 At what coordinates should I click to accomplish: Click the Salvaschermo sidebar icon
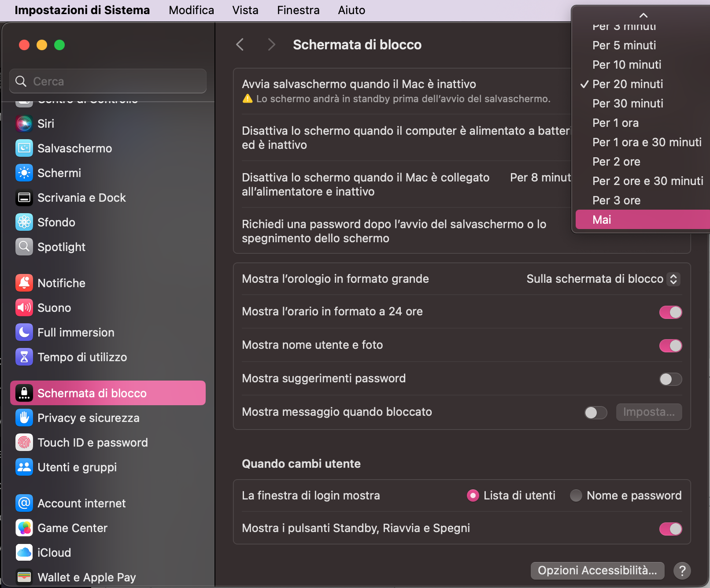(x=24, y=148)
